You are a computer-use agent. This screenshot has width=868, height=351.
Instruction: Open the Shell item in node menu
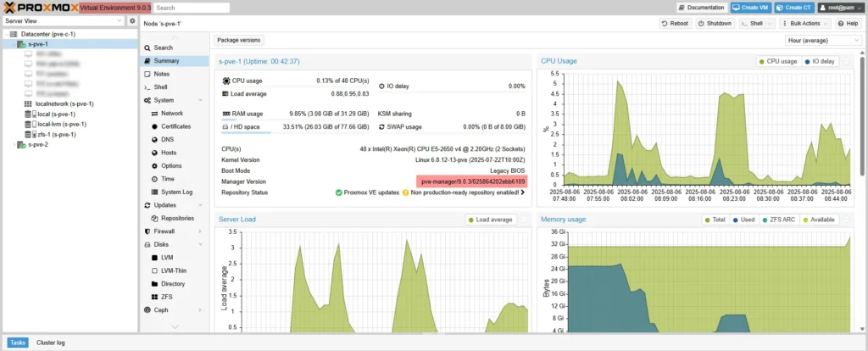tap(160, 86)
